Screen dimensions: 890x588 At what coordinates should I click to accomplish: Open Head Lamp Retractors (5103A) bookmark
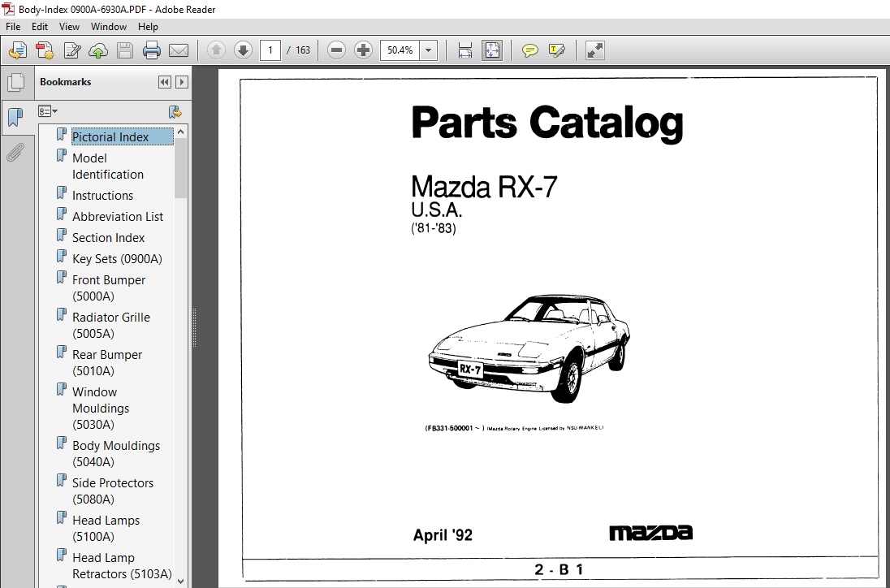[x=122, y=566]
